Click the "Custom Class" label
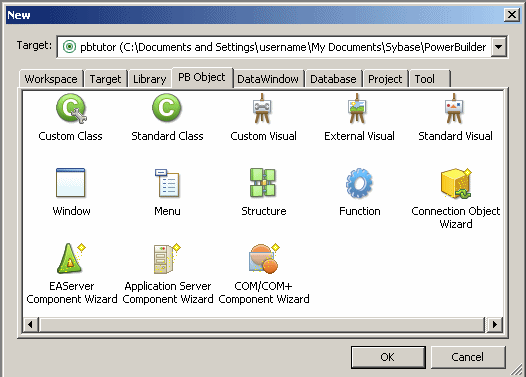Image resolution: width=526 pixels, height=377 pixels. [x=70, y=136]
